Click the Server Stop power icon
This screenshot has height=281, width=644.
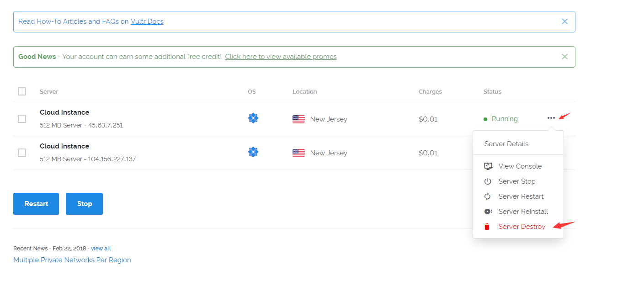[x=488, y=181]
